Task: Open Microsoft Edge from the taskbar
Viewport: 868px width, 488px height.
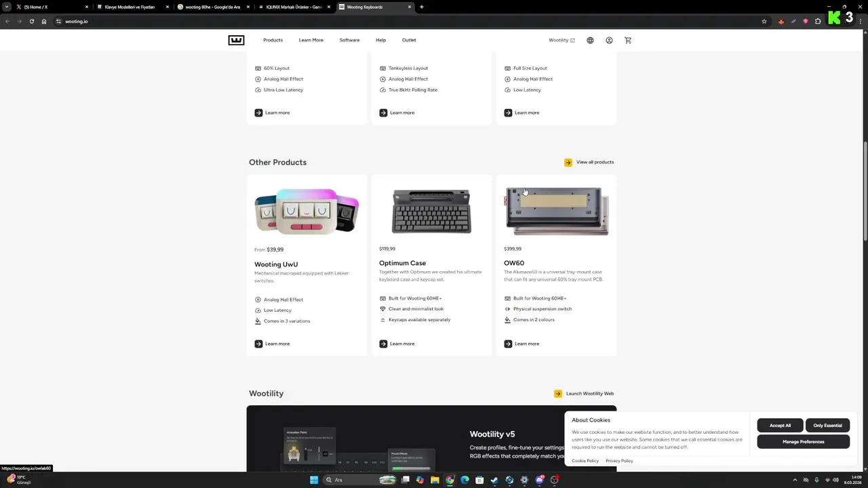Action: tap(465, 480)
